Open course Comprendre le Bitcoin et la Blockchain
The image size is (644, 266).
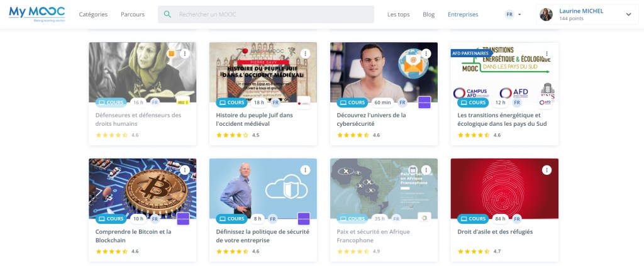(x=133, y=235)
